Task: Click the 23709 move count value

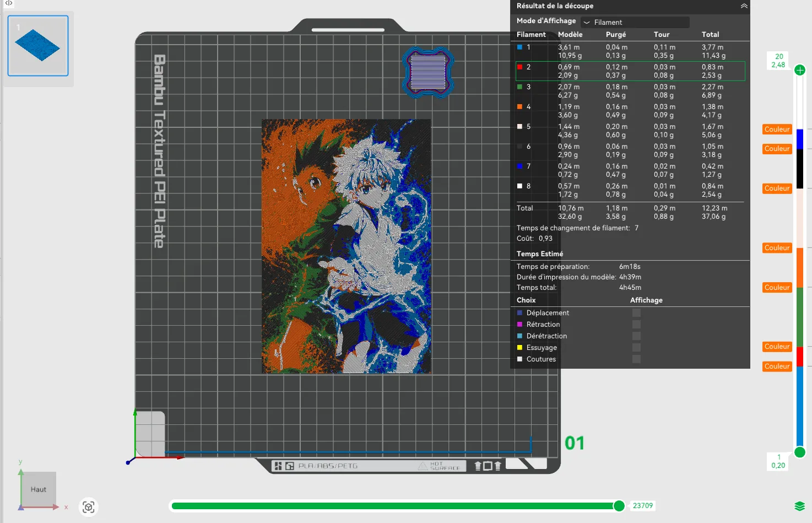Action: tap(643, 506)
